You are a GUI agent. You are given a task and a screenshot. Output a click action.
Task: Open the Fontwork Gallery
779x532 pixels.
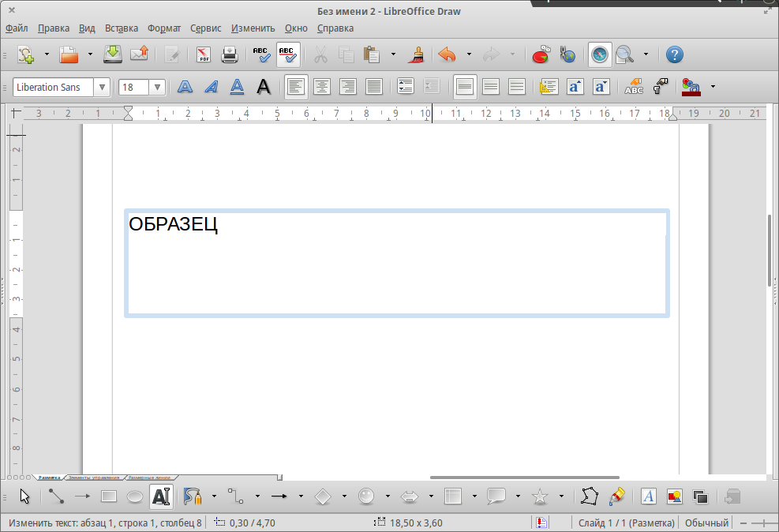(x=648, y=496)
